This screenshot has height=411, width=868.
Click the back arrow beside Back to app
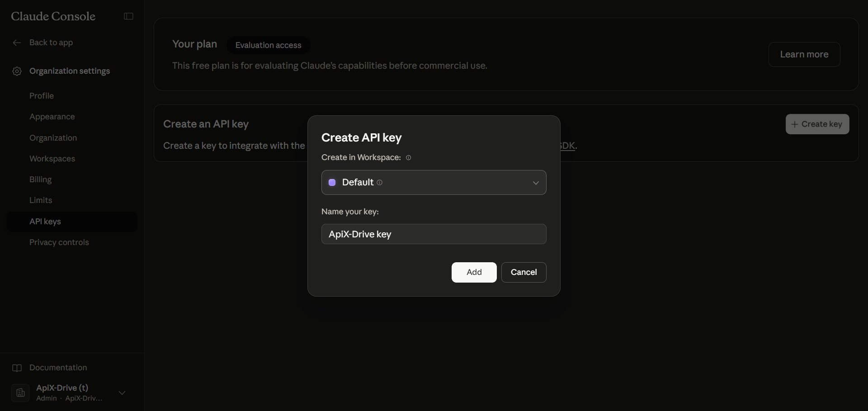17,43
